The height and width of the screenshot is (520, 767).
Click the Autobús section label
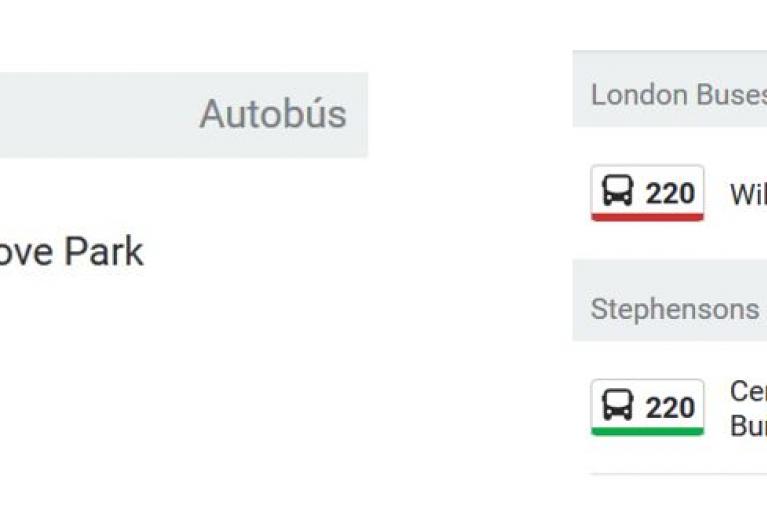273,114
